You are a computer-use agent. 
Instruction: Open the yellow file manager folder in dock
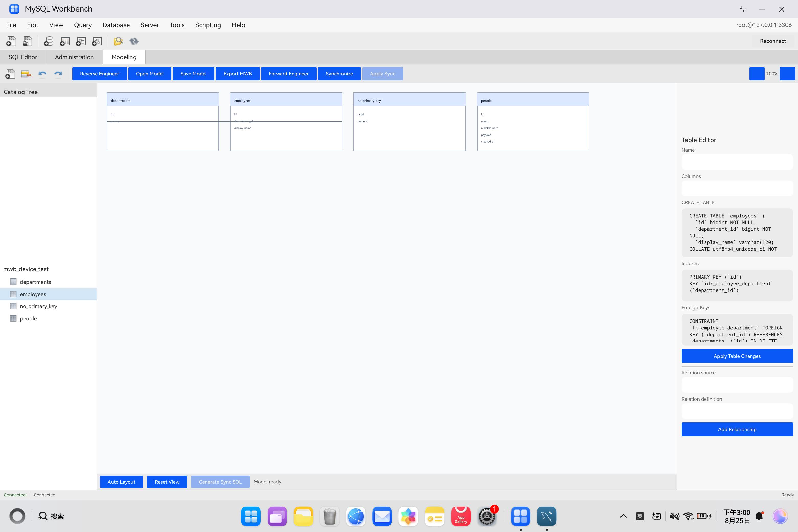tap(303, 516)
